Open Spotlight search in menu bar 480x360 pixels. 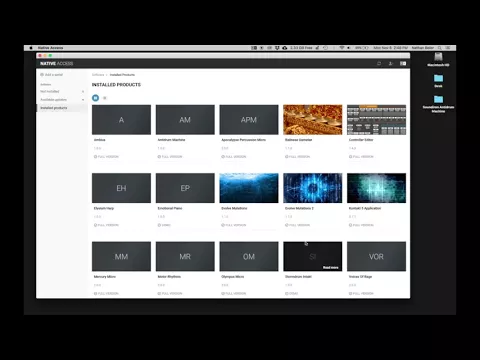point(440,48)
